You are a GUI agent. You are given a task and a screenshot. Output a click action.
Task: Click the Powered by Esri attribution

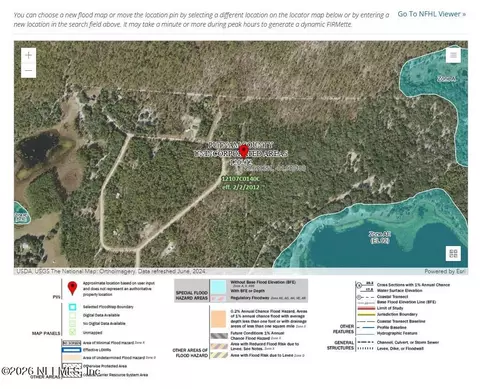445,271
